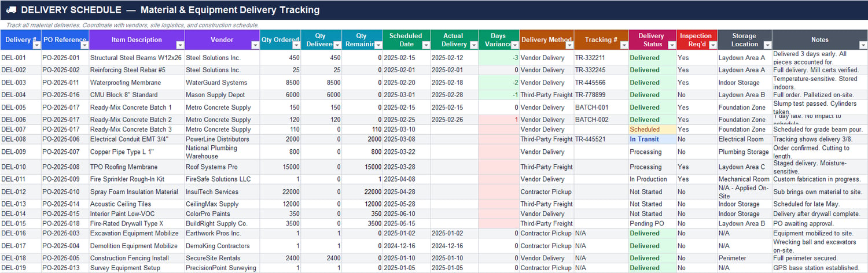Open the Qty Delivered filter dropdown
The width and height of the screenshot is (868, 273).
pos(337,45)
